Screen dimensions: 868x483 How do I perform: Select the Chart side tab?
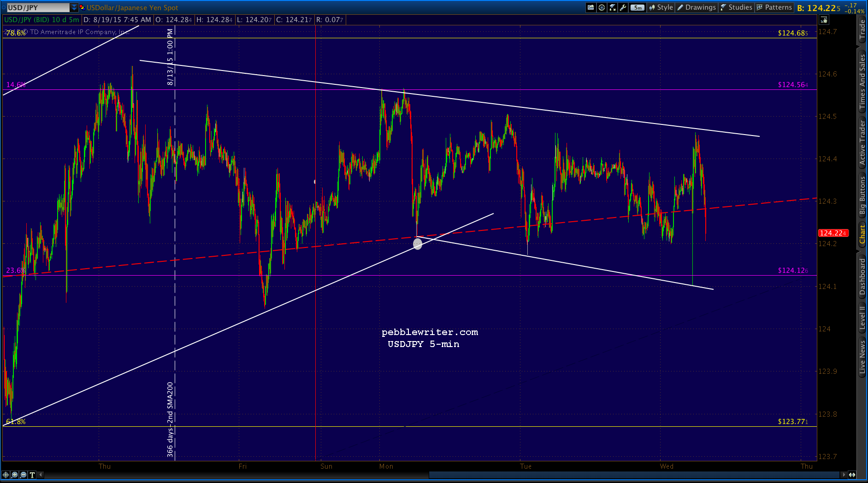[862, 234]
